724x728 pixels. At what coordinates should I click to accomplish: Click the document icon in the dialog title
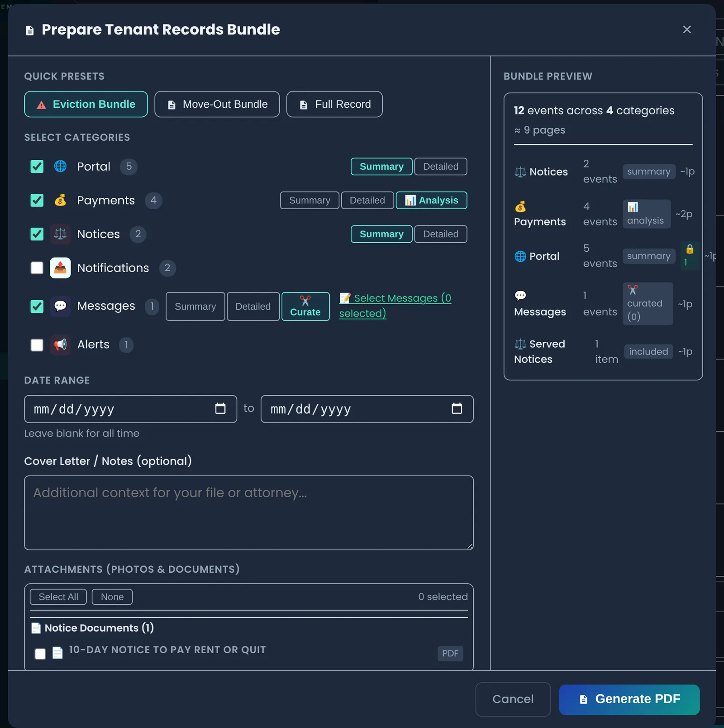(30, 30)
